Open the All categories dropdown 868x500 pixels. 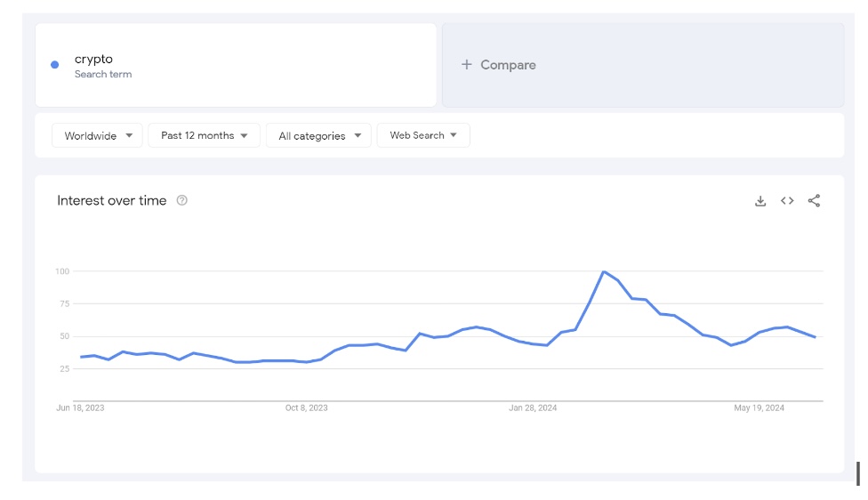coord(318,135)
